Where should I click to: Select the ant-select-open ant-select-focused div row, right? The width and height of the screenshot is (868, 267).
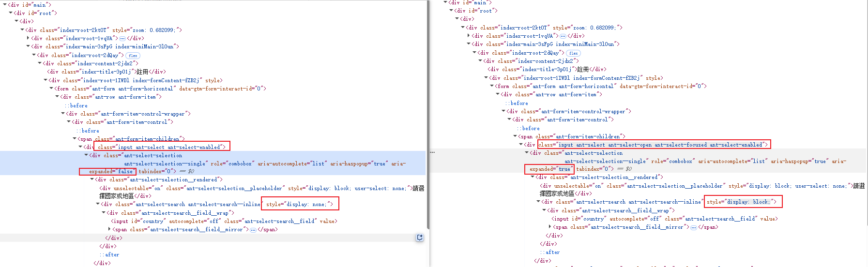646,145
